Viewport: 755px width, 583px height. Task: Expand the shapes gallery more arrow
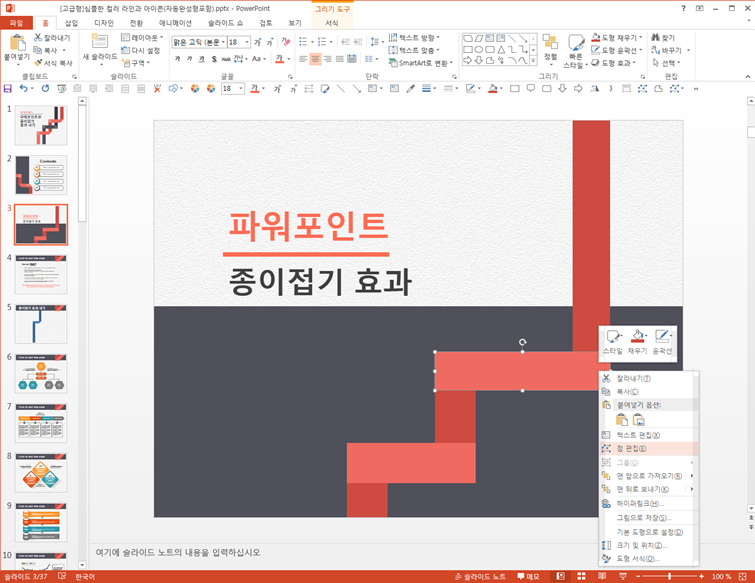point(533,61)
